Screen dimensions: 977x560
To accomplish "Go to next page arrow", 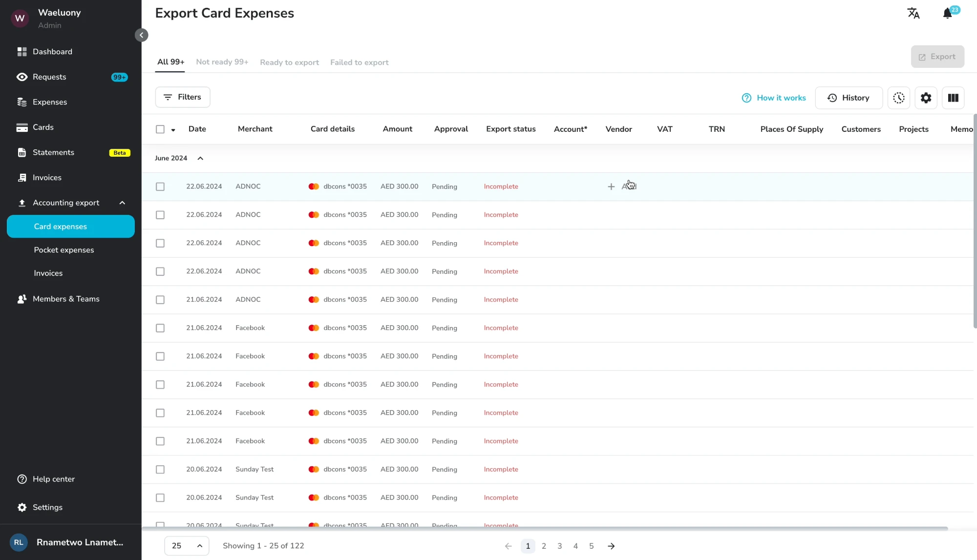I will tap(611, 546).
